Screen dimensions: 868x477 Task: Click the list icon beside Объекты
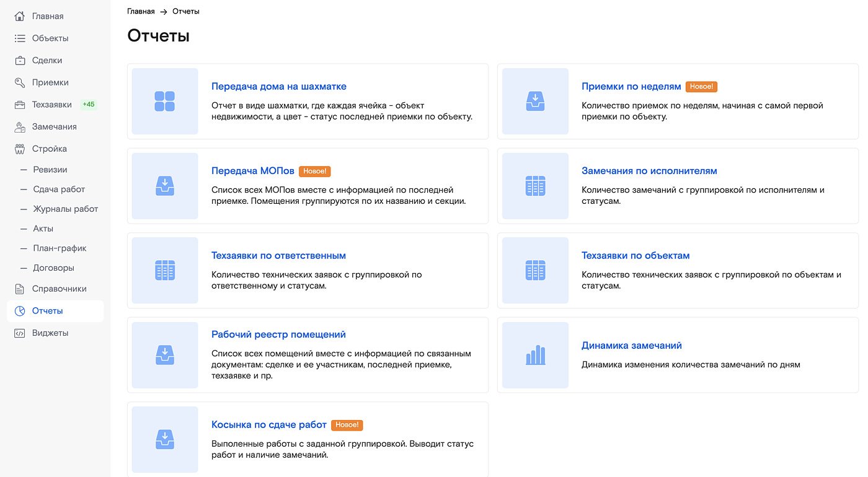click(x=20, y=38)
